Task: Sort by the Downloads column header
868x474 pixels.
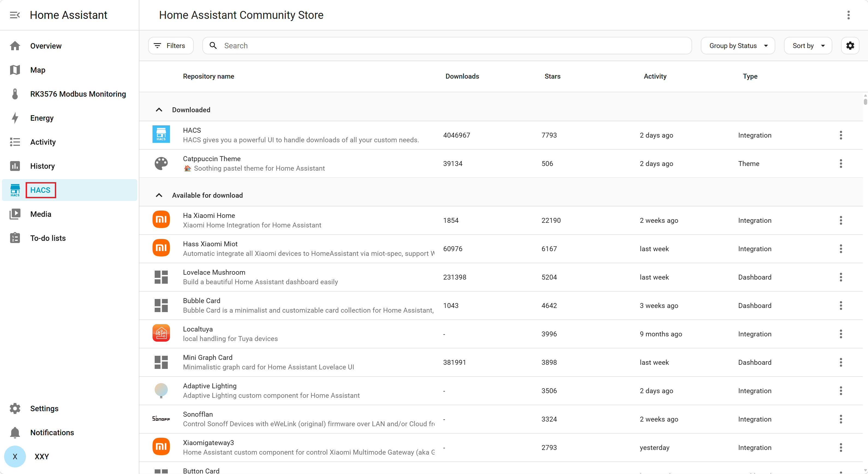Action: click(x=462, y=76)
